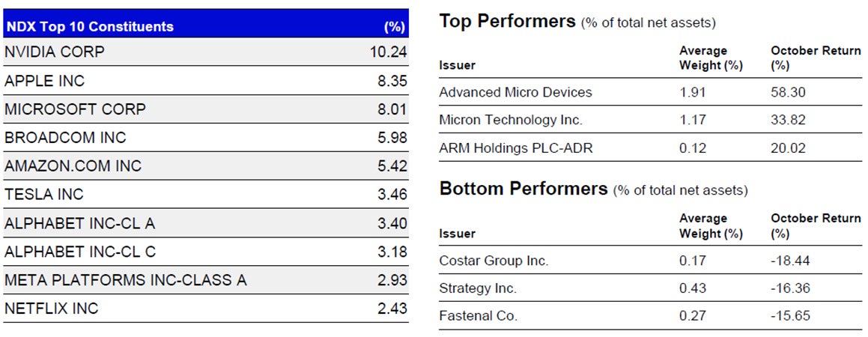This screenshot has height=337, width=868.
Task: Select the AMAZON.COM INC row
Action: [73, 166]
